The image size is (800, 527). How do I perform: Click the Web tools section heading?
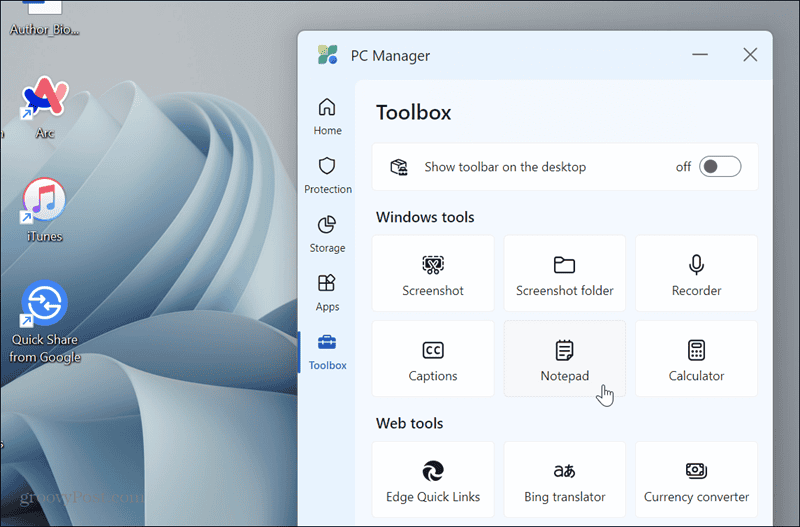409,423
